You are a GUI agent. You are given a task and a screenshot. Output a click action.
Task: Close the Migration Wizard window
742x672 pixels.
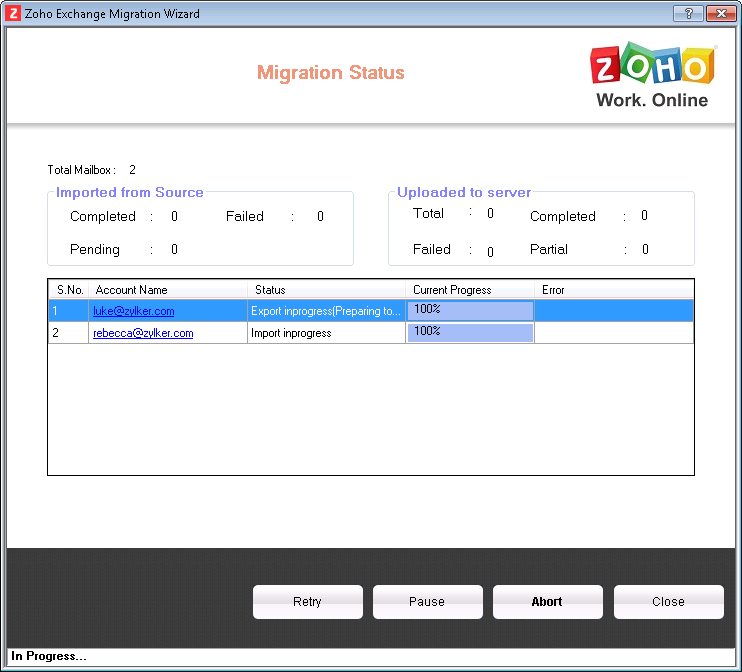point(720,14)
